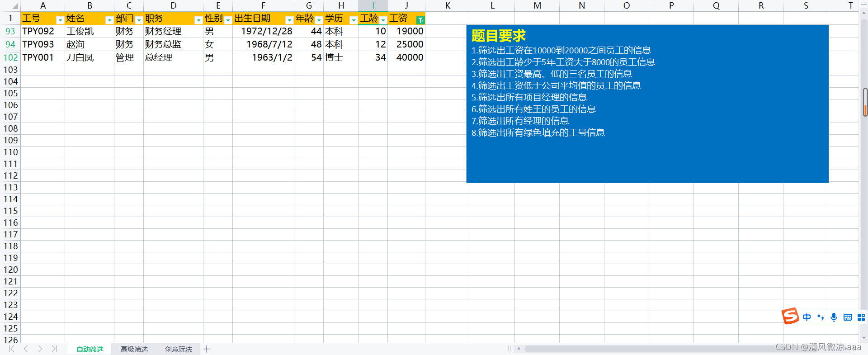Open the IME toolbox grid icon
868x355 pixels.
tap(861, 317)
